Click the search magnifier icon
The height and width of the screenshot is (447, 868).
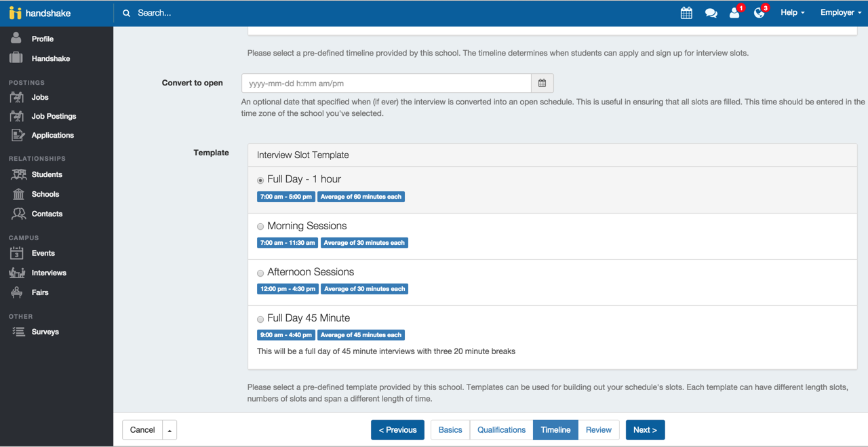coord(127,13)
